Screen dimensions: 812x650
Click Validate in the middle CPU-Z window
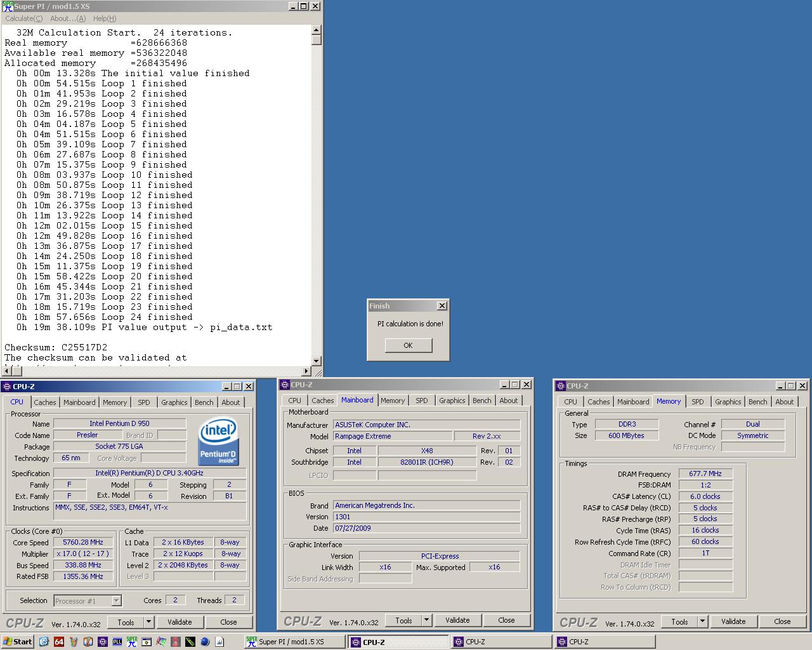pyautogui.click(x=457, y=620)
